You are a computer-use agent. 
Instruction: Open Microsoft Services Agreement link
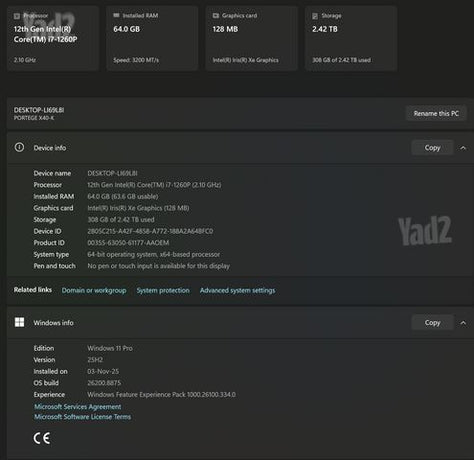click(x=78, y=407)
